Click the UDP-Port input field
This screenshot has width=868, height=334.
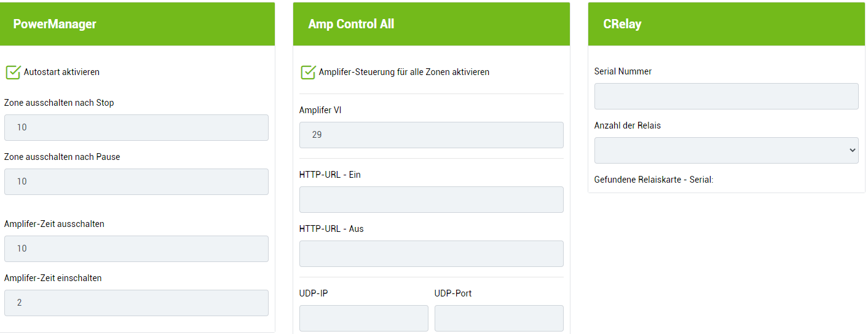click(x=499, y=318)
